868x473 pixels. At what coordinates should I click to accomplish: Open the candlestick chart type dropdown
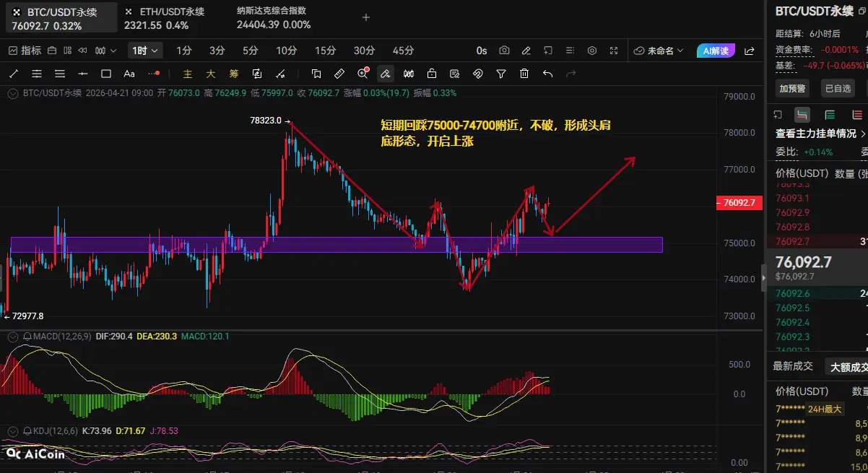pyautogui.click(x=105, y=51)
